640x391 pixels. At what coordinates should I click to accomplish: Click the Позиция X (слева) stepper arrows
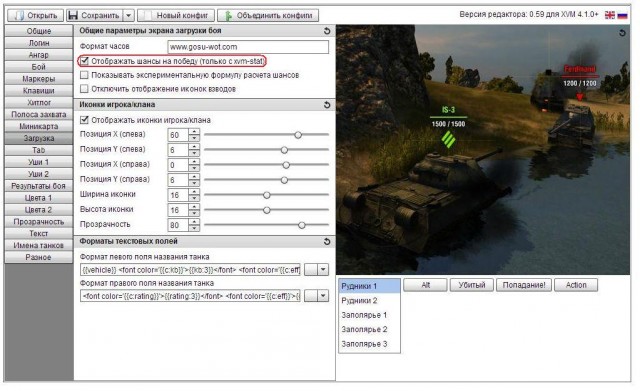pyautogui.click(x=194, y=135)
